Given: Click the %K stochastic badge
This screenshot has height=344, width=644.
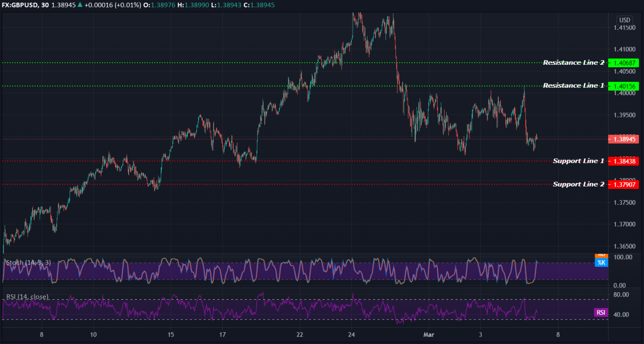Looking at the screenshot, I should coord(601,263).
